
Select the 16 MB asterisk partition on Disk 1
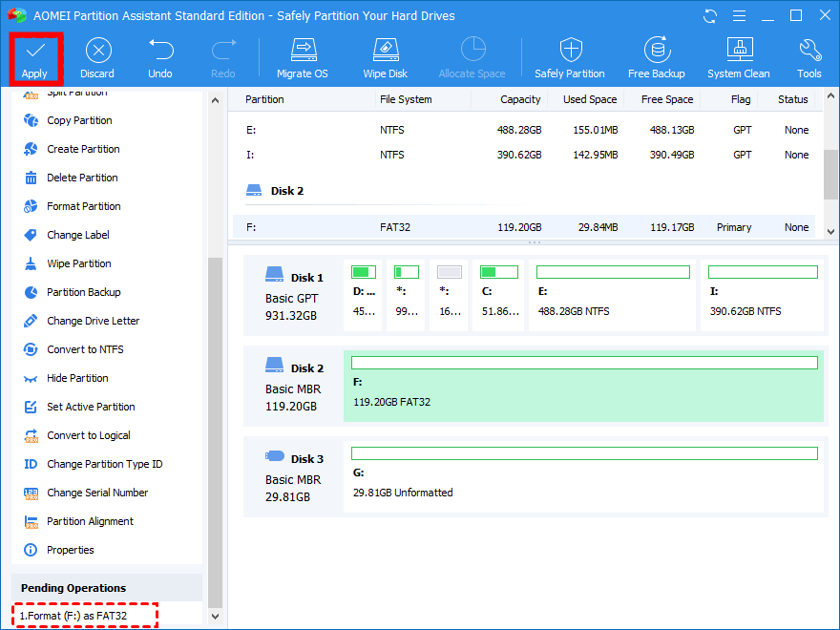pyautogui.click(x=449, y=296)
